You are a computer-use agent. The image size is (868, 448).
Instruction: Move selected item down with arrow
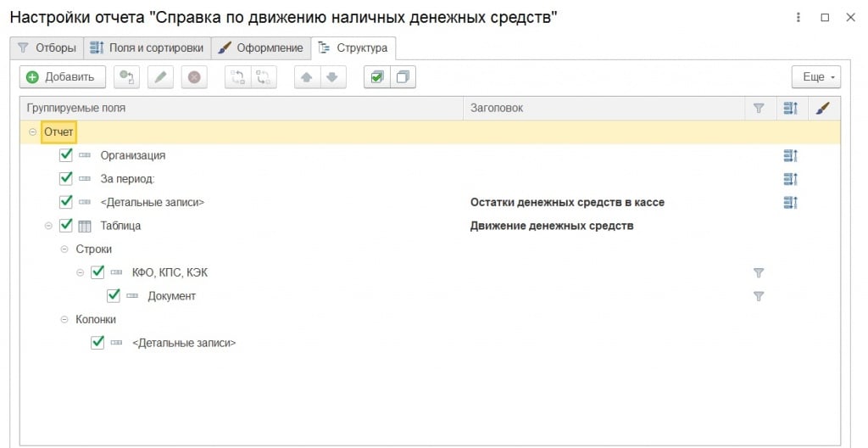pos(331,77)
